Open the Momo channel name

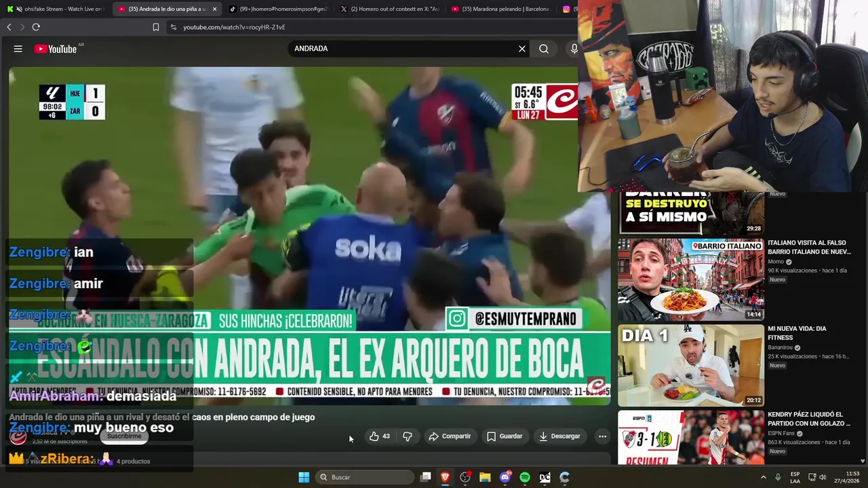(x=776, y=262)
